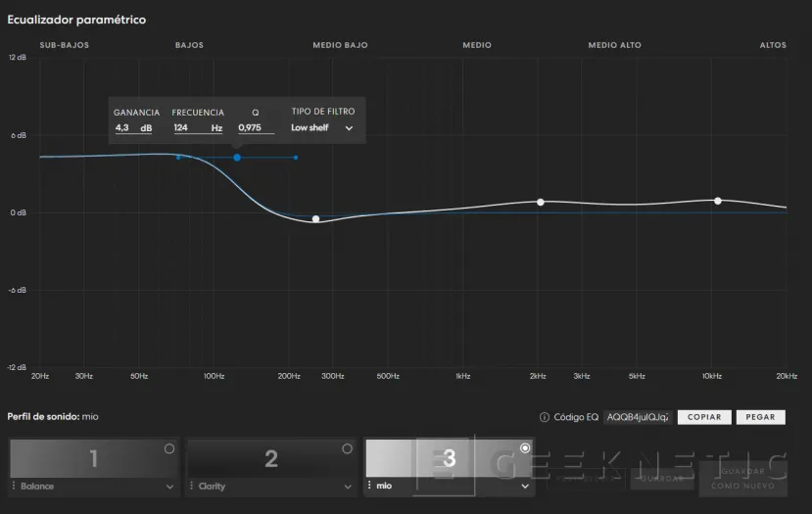Select the white EQ node near 2kHz
Image resolution: width=812 pixels, height=514 pixels.
540,202
